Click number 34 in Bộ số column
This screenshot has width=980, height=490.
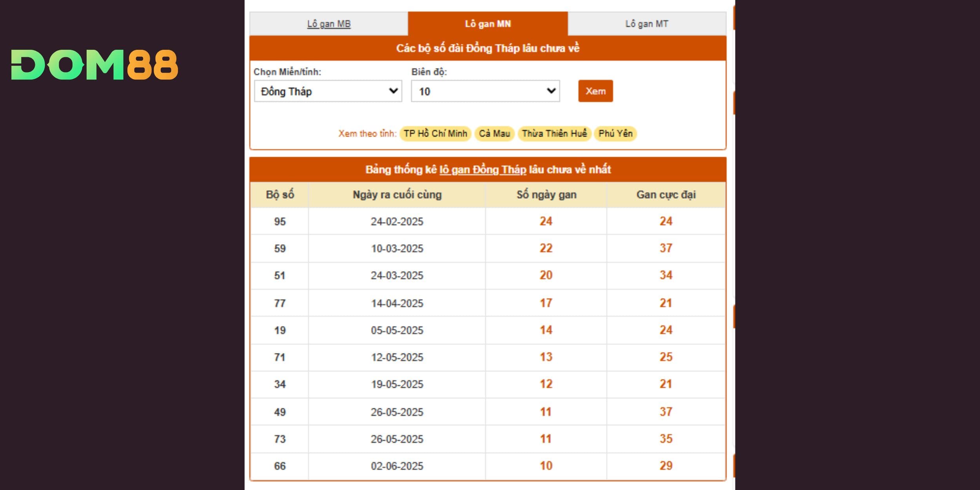click(280, 384)
